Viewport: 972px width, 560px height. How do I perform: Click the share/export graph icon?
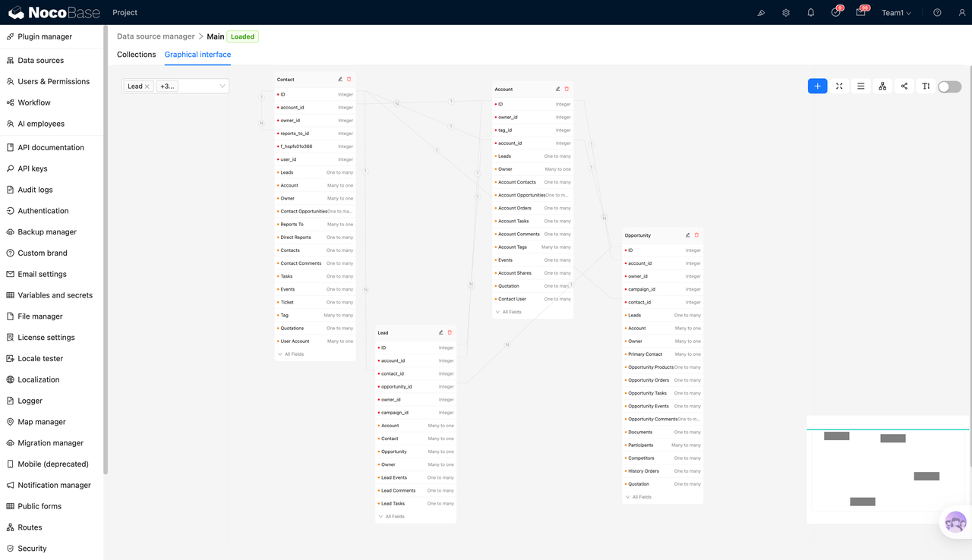coord(904,86)
